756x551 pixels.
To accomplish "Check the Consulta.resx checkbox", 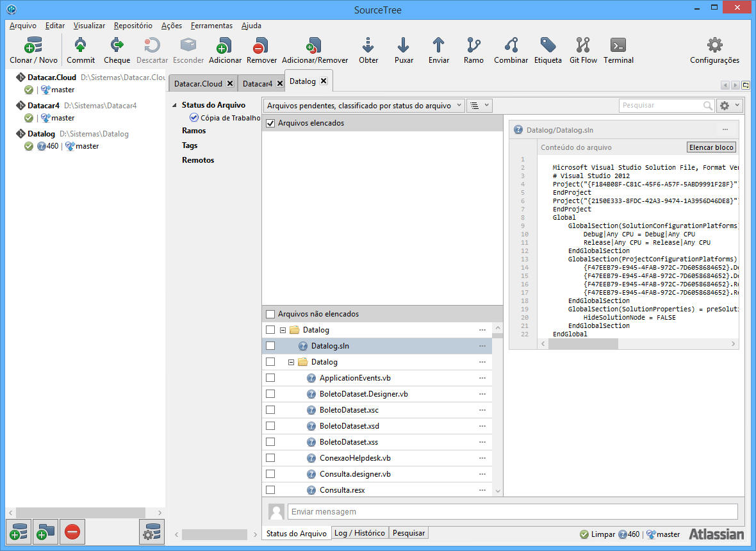I will click(x=270, y=489).
